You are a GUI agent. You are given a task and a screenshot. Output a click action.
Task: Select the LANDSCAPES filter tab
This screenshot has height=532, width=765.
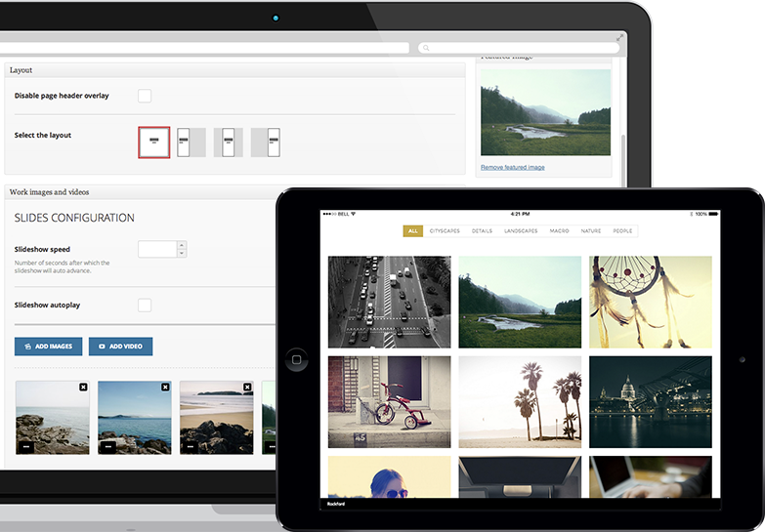(x=521, y=231)
